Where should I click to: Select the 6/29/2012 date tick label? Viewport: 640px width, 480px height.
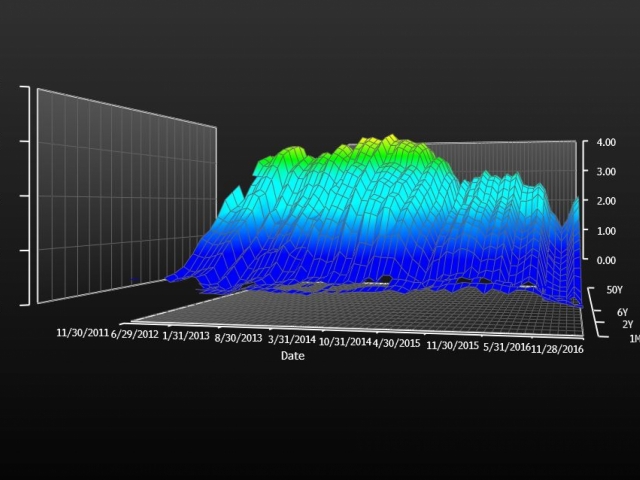coord(135,333)
